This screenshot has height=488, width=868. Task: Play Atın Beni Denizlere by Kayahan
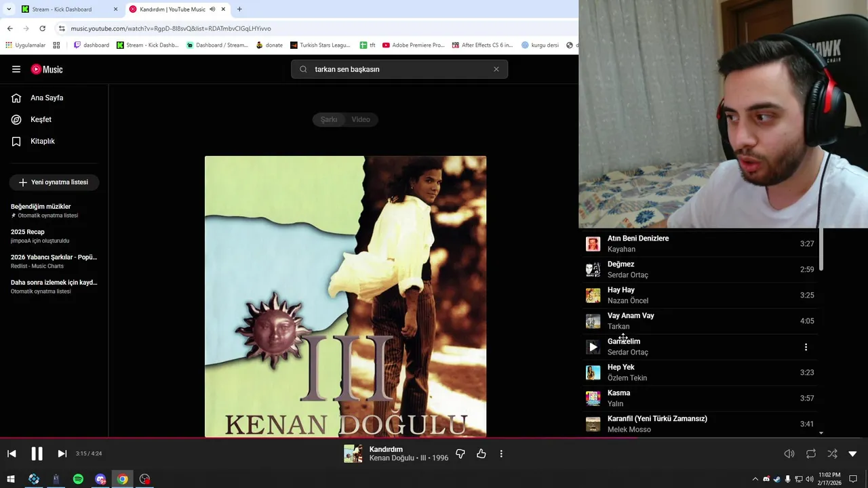coord(701,244)
